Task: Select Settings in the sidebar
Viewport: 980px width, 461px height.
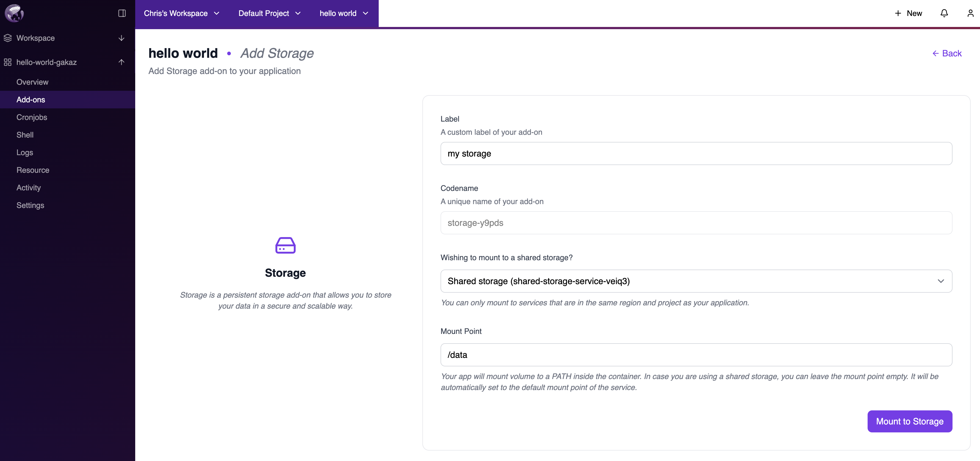Action: point(30,205)
